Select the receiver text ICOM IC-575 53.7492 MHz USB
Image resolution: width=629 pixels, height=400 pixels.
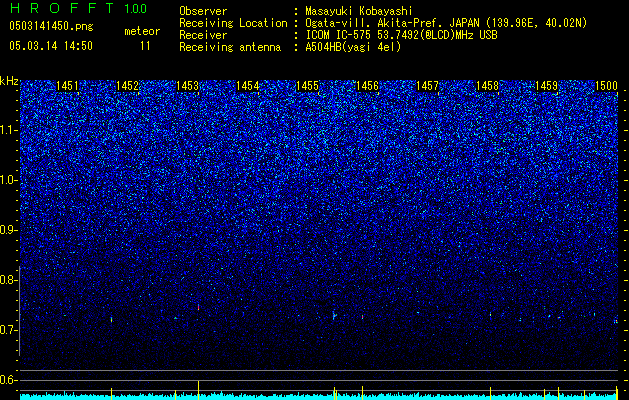pyautogui.click(x=401, y=35)
